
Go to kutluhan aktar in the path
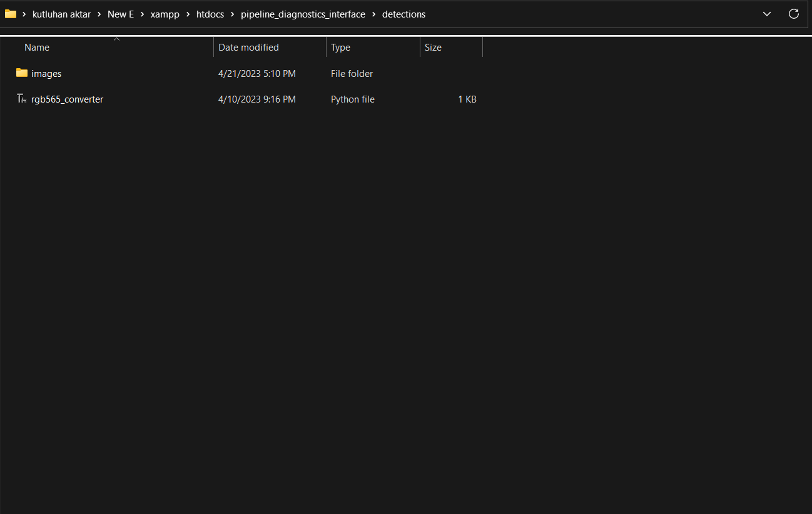(61, 14)
